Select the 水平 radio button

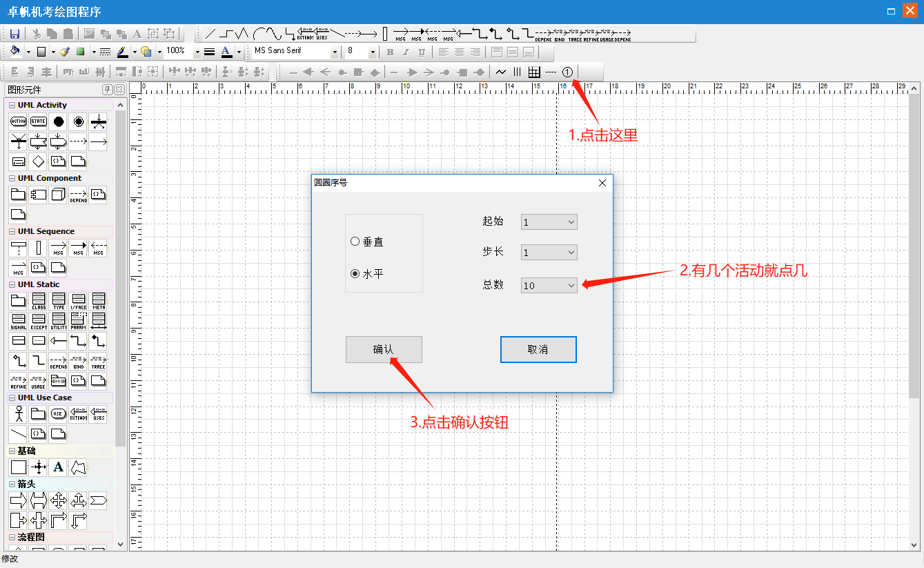355,274
